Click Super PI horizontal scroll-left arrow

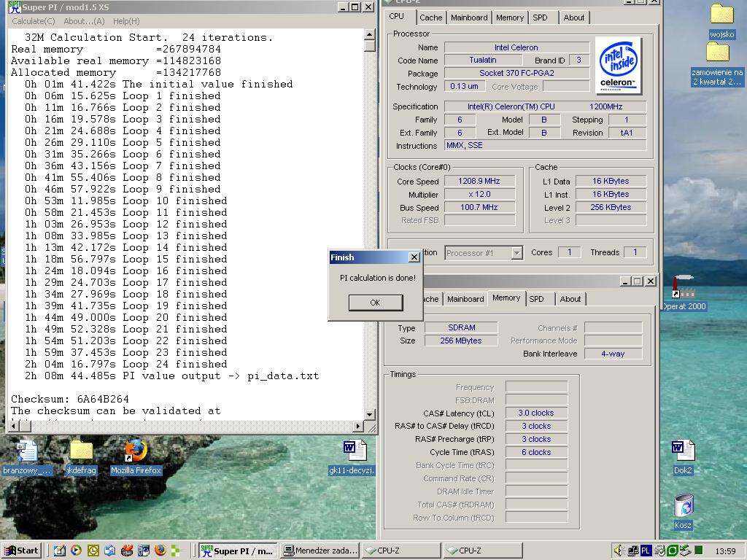click(13, 427)
